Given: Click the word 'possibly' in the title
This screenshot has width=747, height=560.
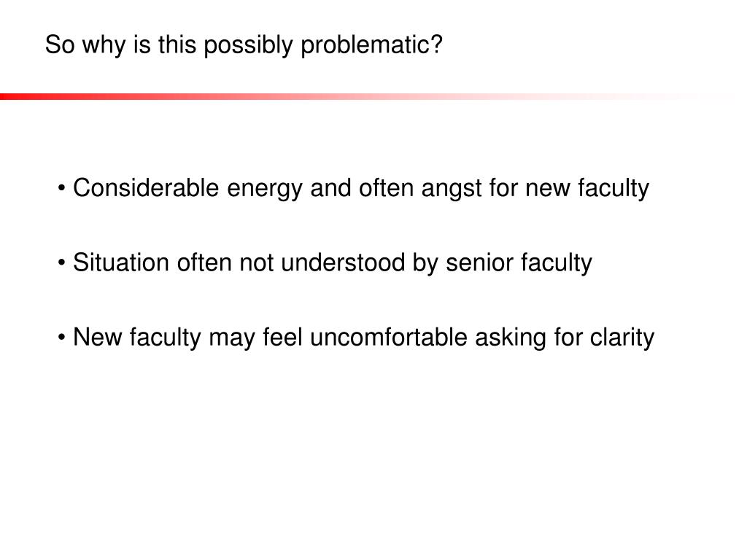Looking at the screenshot, I should point(248,45).
